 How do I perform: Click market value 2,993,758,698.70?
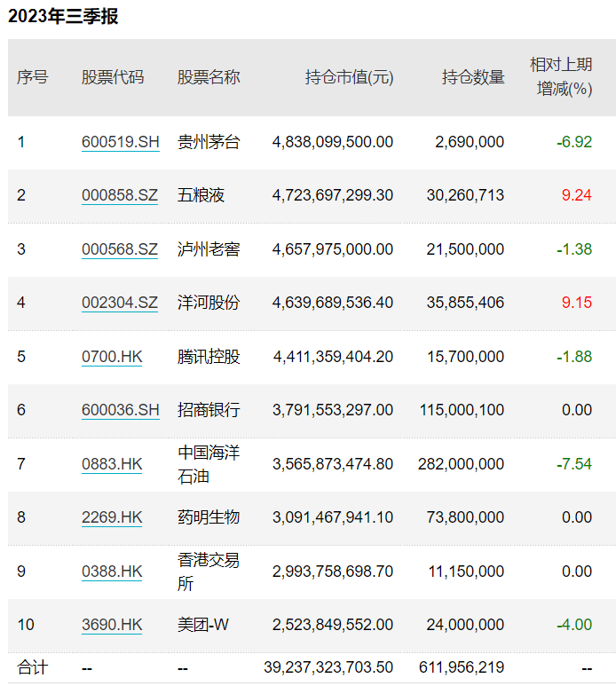click(x=333, y=572)
